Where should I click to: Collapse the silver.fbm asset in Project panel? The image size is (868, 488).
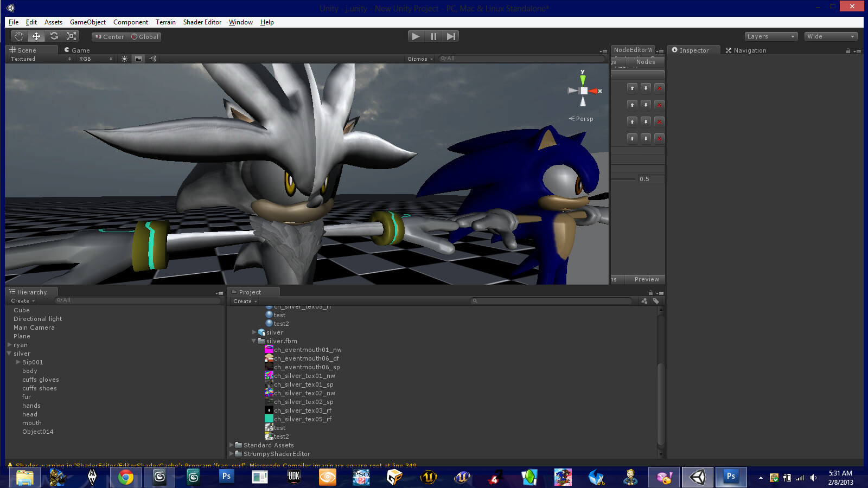coord(253,341)
